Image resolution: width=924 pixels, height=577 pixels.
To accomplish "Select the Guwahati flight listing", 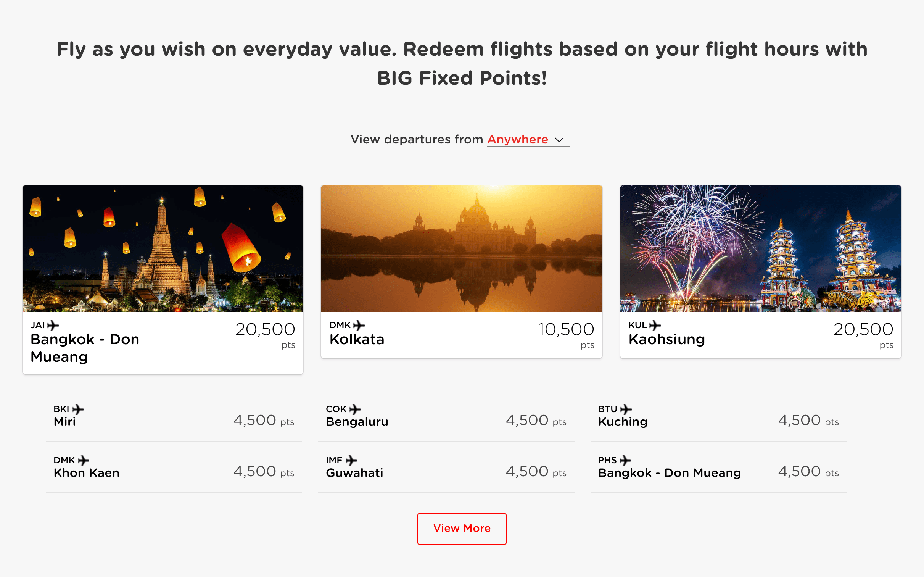I will pos(446,467).
